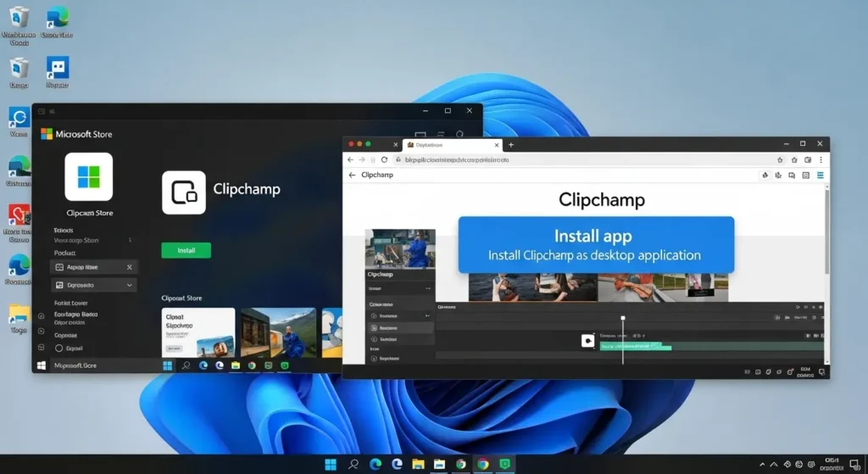
Task: Open the vertical dots menu in Store sidebar
Action: 130,240
